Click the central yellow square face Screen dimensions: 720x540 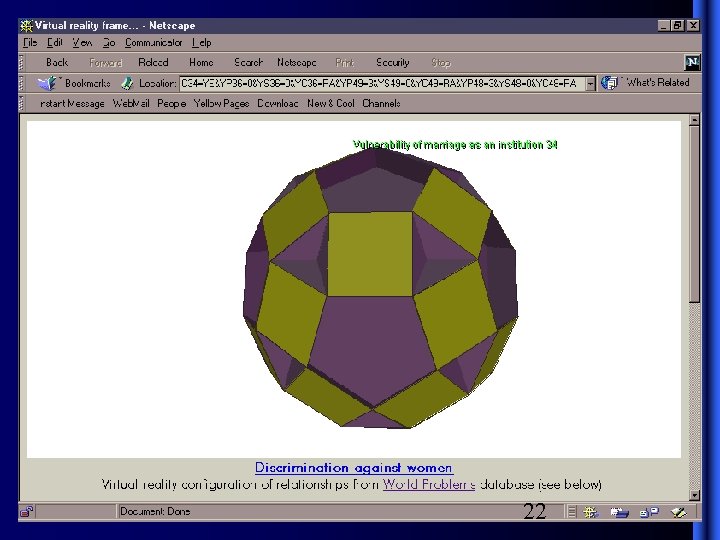tap(370, 254)
